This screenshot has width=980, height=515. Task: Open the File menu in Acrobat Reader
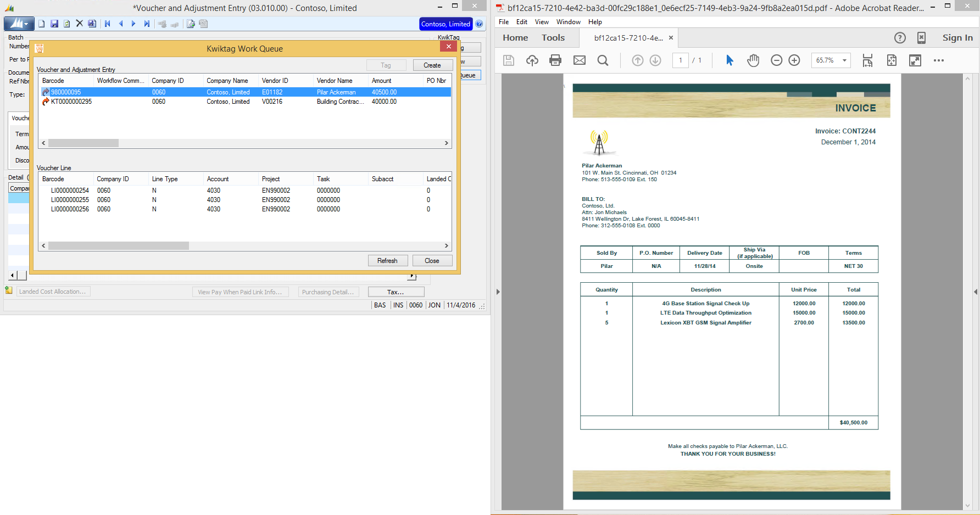pos(504,22)
